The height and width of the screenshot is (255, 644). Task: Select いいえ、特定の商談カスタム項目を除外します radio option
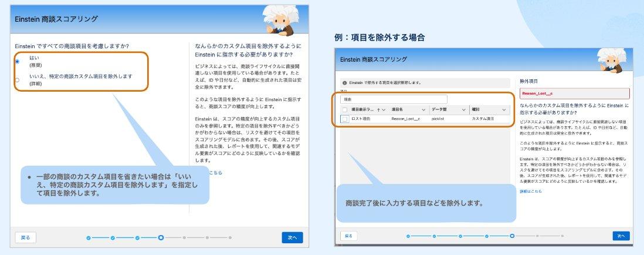pos(17,80)
